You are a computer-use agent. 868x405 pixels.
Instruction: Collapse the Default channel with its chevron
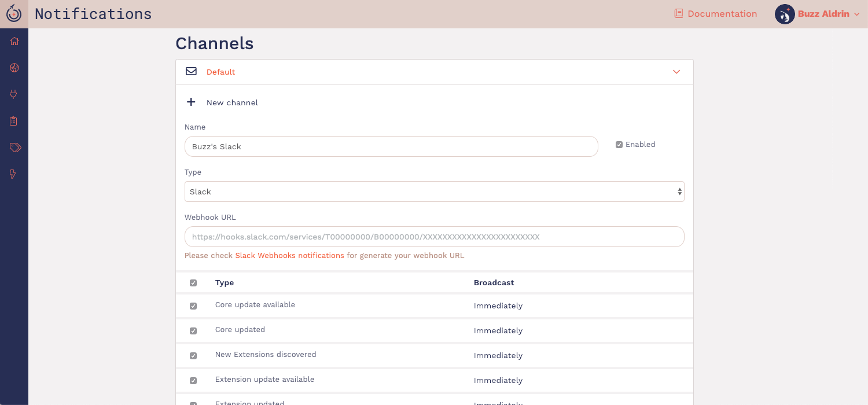coord(676,72)
